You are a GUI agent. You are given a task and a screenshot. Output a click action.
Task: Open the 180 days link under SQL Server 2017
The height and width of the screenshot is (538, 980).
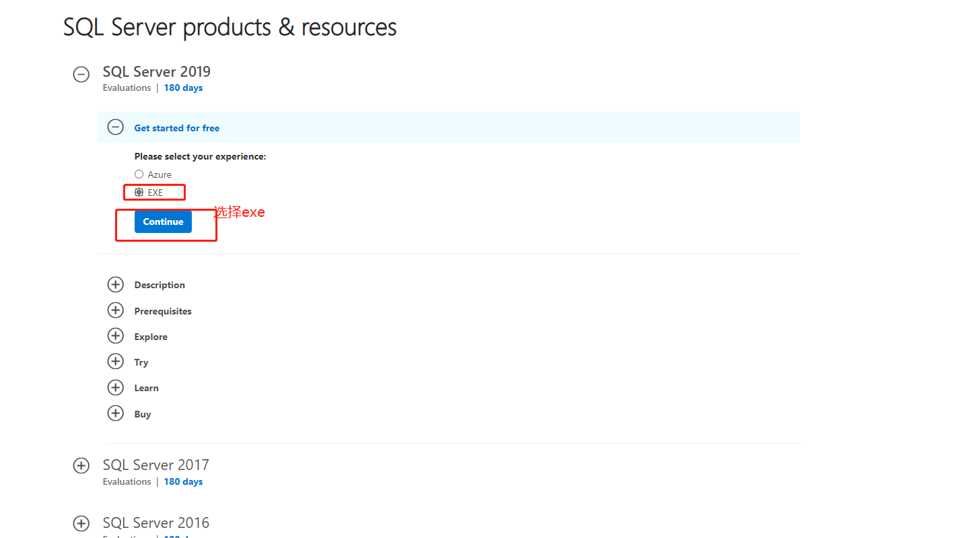(182, 481)
